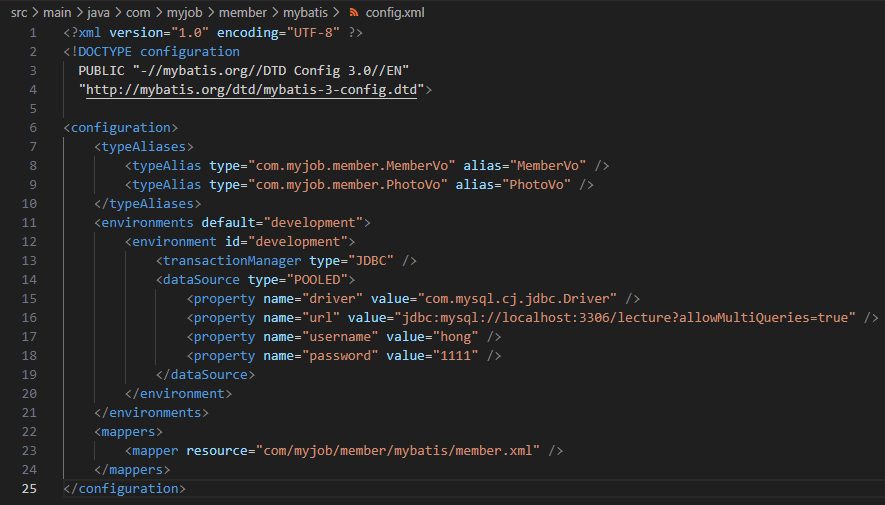885x505 pixels.
Task: Click the name="driver" value
Action: coord(332,298)
